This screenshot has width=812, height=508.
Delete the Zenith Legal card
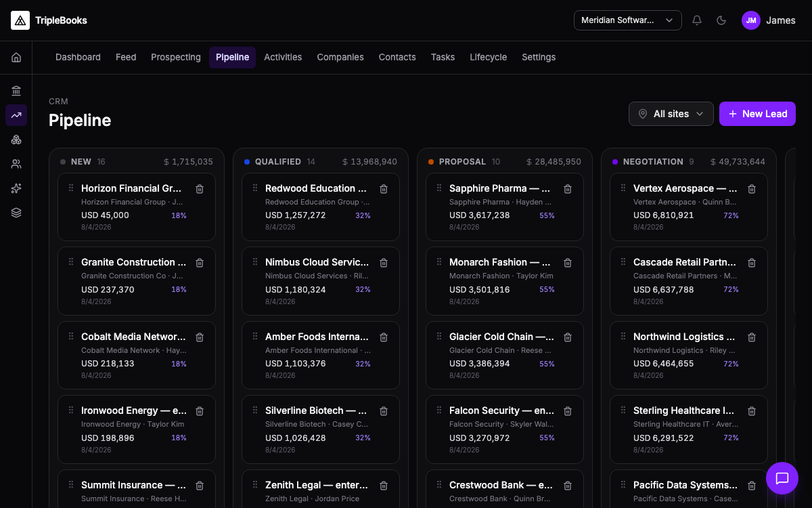(x=384, y=486)
